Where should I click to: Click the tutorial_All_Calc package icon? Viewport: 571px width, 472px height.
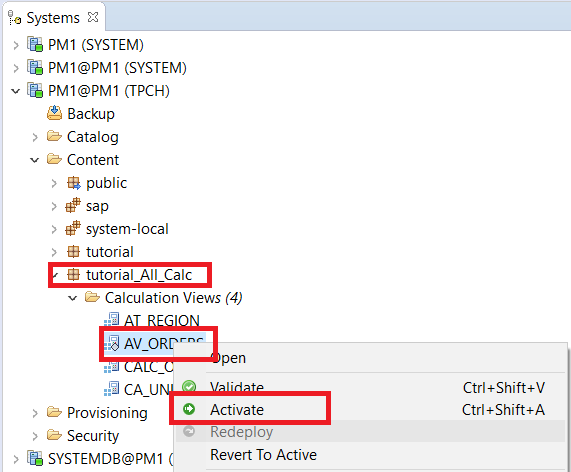(73, 274)
